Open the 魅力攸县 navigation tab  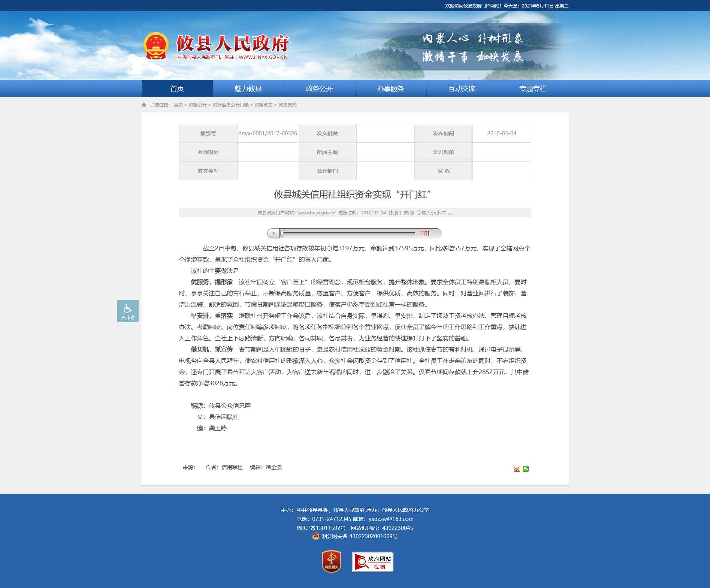(x=248, y=88)
